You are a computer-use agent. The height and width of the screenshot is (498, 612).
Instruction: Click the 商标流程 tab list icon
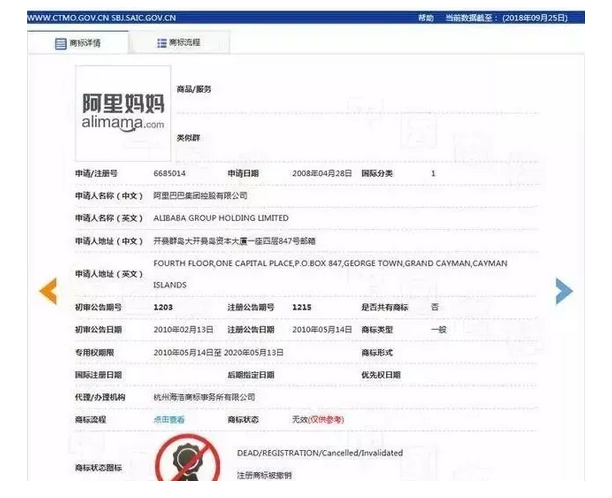click(x=162, y=43)
